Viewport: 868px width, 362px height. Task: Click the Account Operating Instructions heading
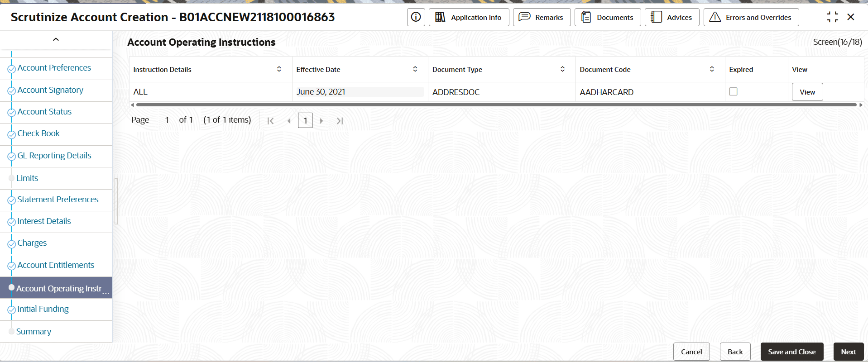click(201, 42)
